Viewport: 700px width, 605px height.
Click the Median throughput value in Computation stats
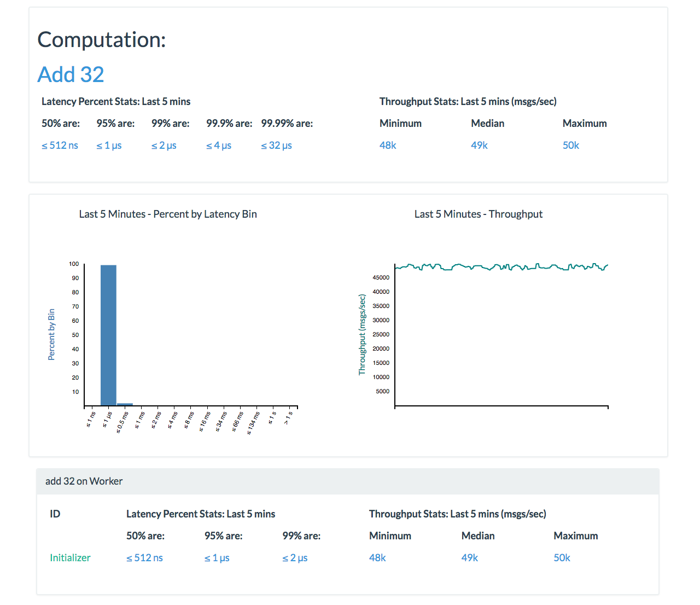479,146
